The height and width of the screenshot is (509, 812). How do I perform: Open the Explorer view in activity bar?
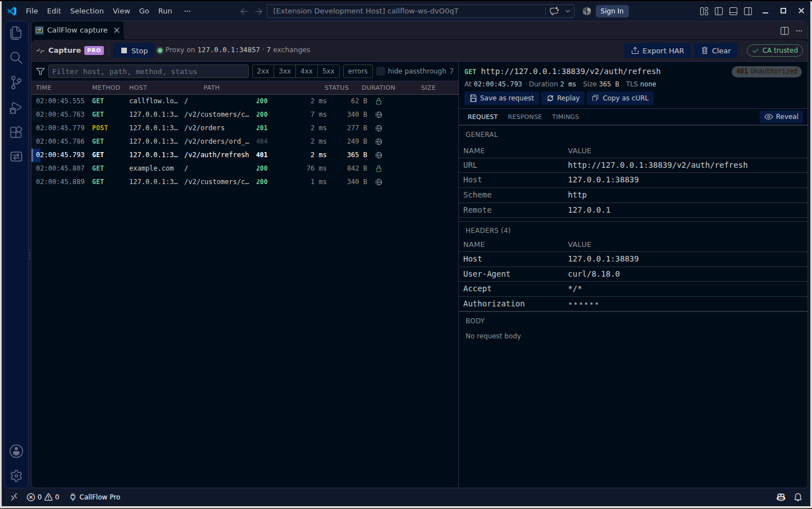16,33
